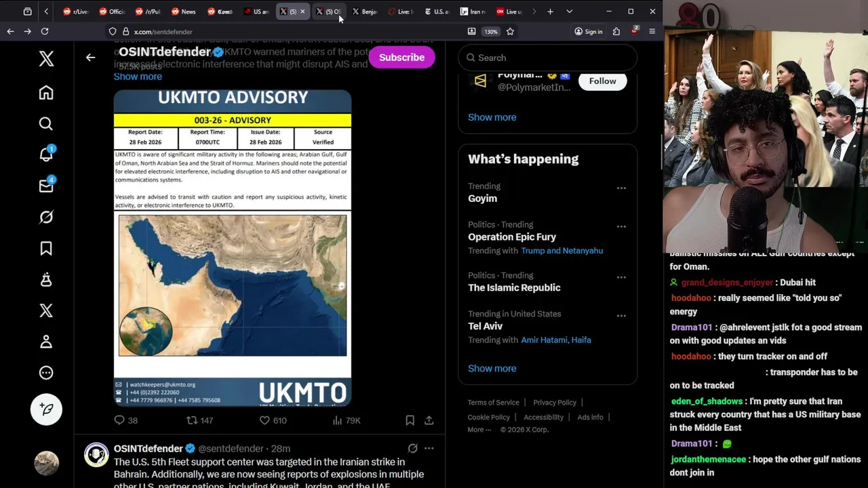The width and height of the screenshot is (868, 488).
Task: Open more options on the 28m post
Action: point(429,448)
